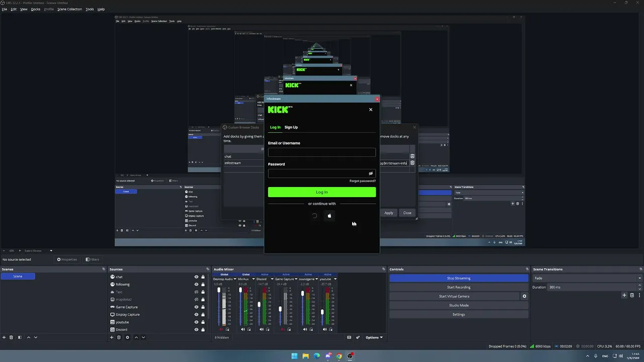Screen dimensions: 644x362
Task: Open audio mixer Options dropdown
Action: 374,337
